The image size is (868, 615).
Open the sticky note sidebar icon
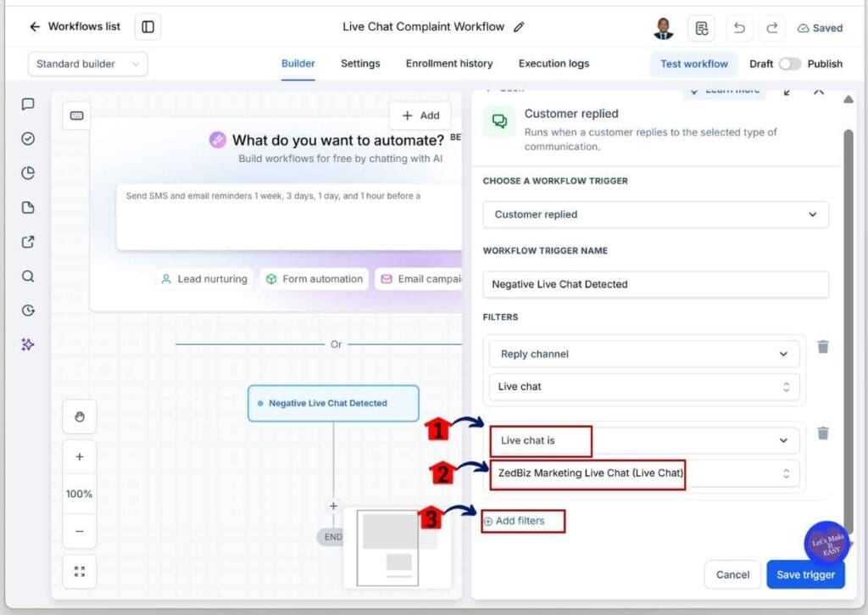pyautogui.click(x=28, y=207)
